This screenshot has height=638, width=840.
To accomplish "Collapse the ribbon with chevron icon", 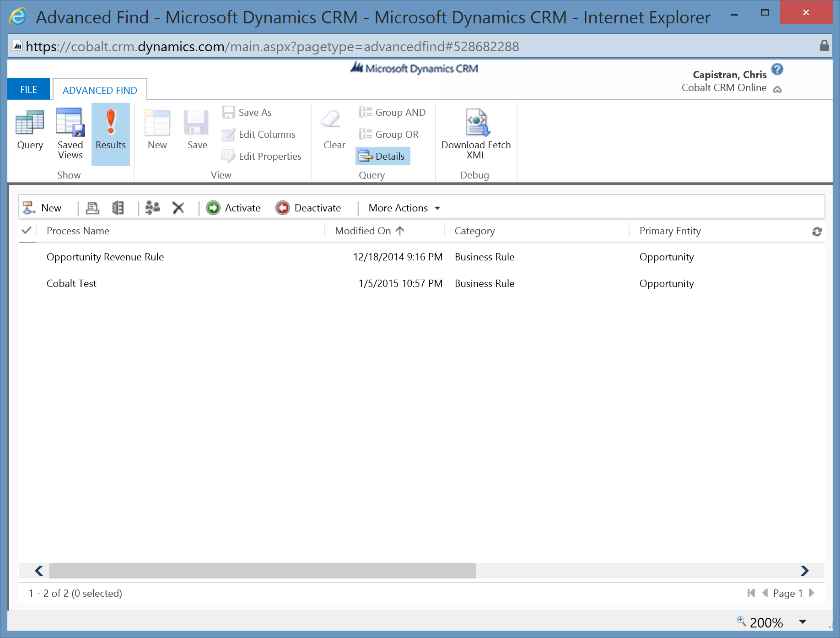I will [777, 89].
